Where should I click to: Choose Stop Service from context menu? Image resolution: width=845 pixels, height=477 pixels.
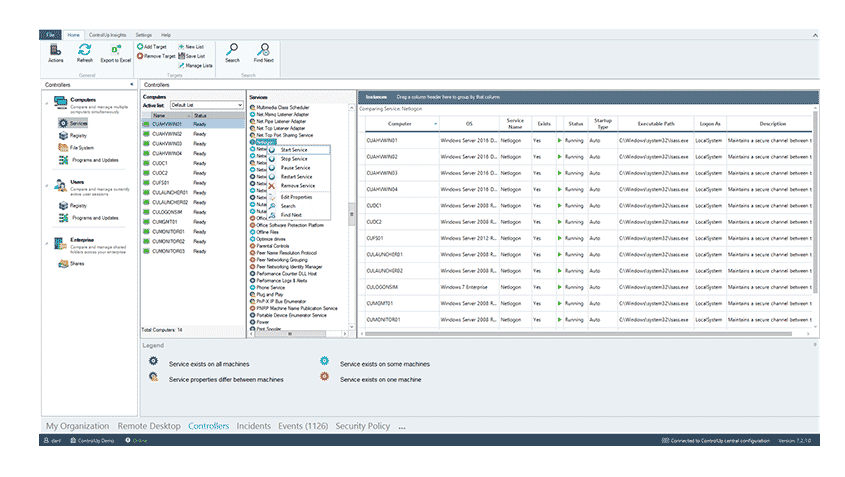coord(300,159)
